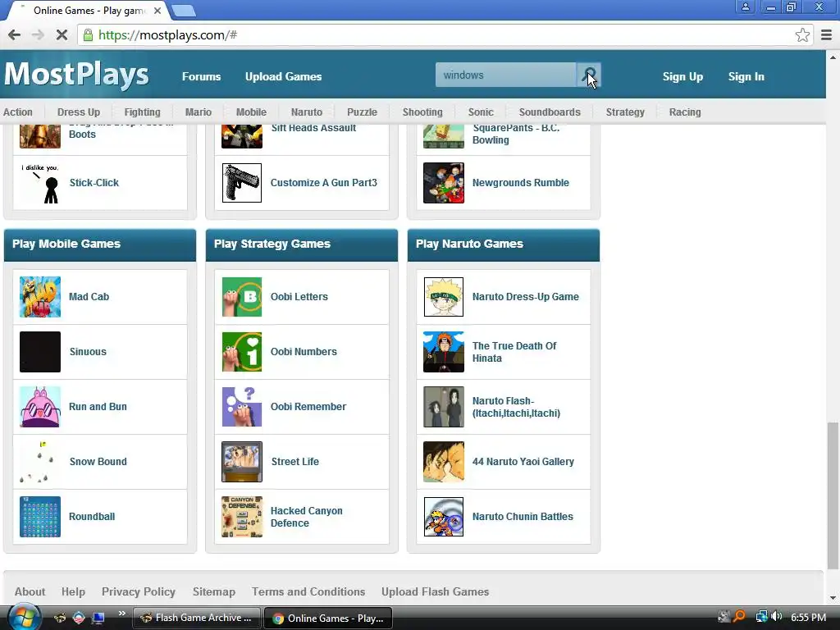Open Stick-Click game thumbnail
Viewport: 840px width, 630px height.
(x=40, y=183)
